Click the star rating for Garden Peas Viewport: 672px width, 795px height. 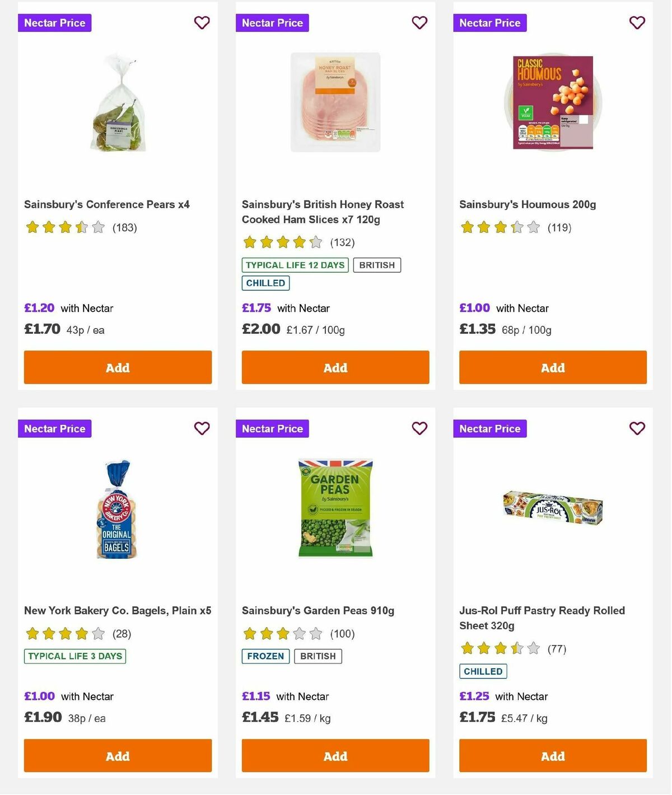click(x=282, y=634)
